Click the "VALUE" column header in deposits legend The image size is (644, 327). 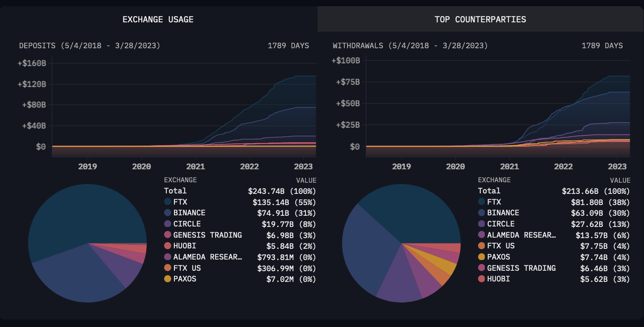[306, 180]
